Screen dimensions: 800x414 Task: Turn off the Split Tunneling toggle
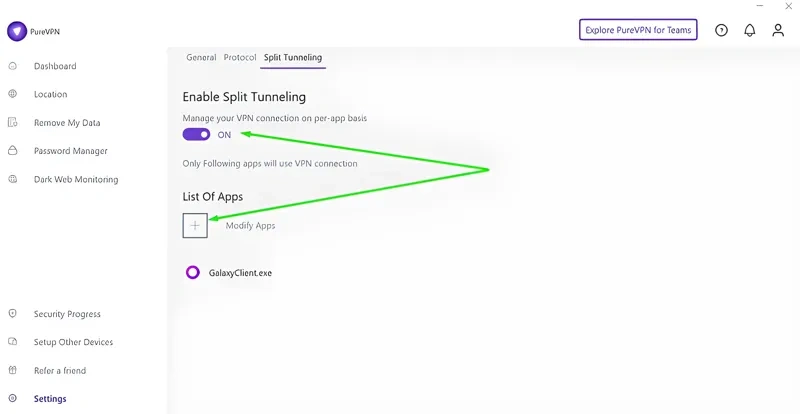(196, 134)
